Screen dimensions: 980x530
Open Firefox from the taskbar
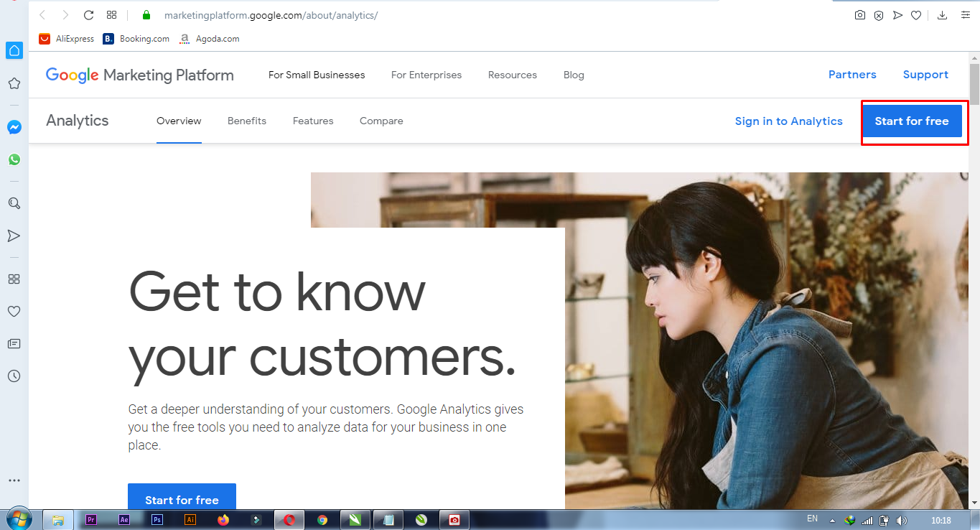tap(223, 520)
